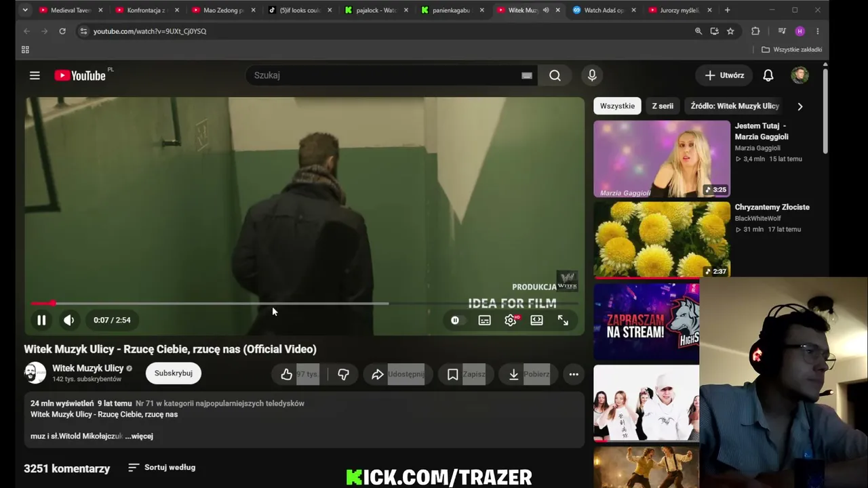Open the YouTube hamburger guide menu

point(35,75)
